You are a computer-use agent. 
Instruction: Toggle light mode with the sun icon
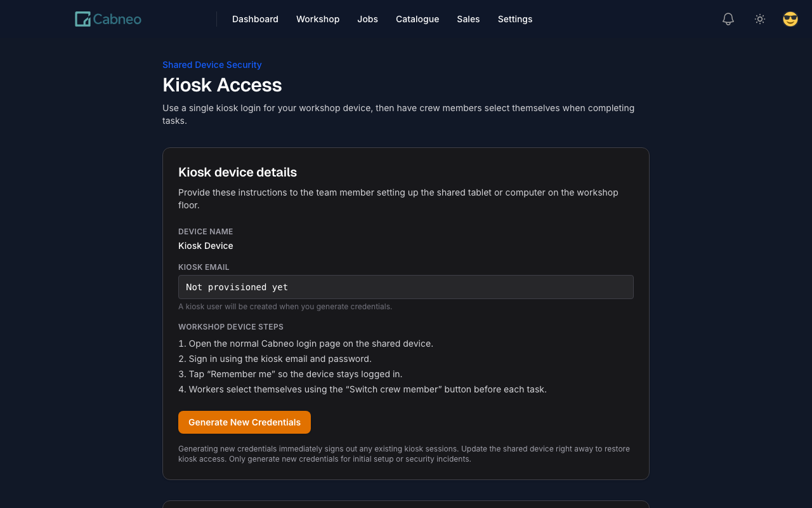tap(759, 18)
